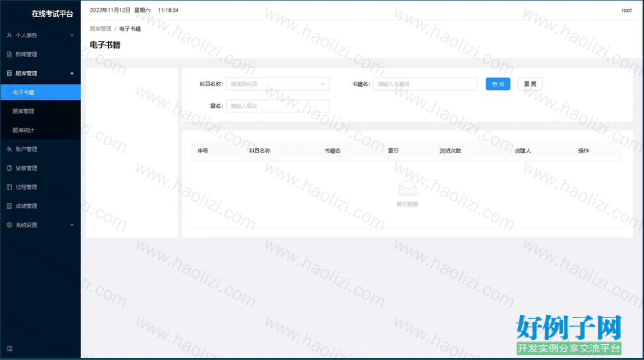This screenshot has width=644, height=360.
Task: Click the 章节 column header
Action: point(393,151)
